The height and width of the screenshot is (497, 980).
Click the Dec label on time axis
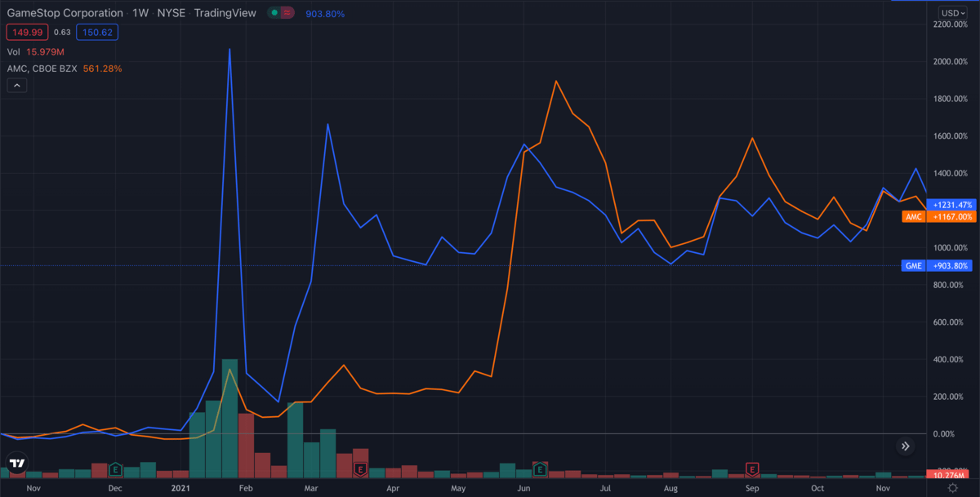click(115, 488)
